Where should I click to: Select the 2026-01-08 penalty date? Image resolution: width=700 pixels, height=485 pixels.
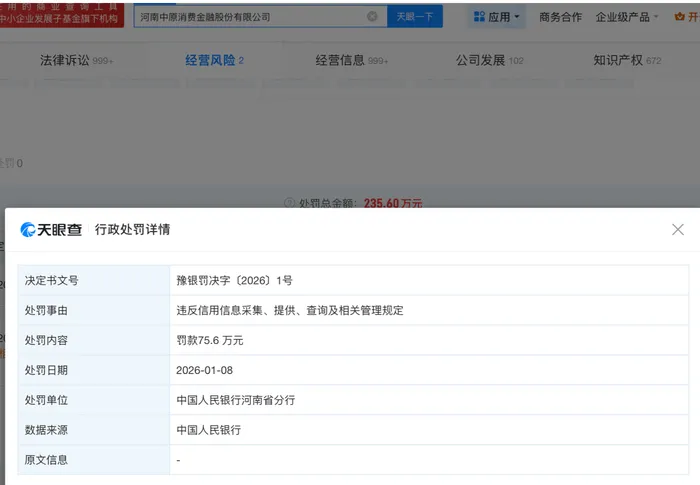(x=204, y=370)
